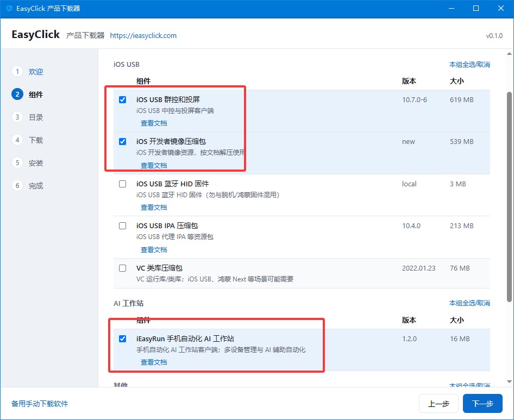Open 备用手动下载软件 link
Screen dimensions: 514x420
pyautogui.click(x=40, y=404)
